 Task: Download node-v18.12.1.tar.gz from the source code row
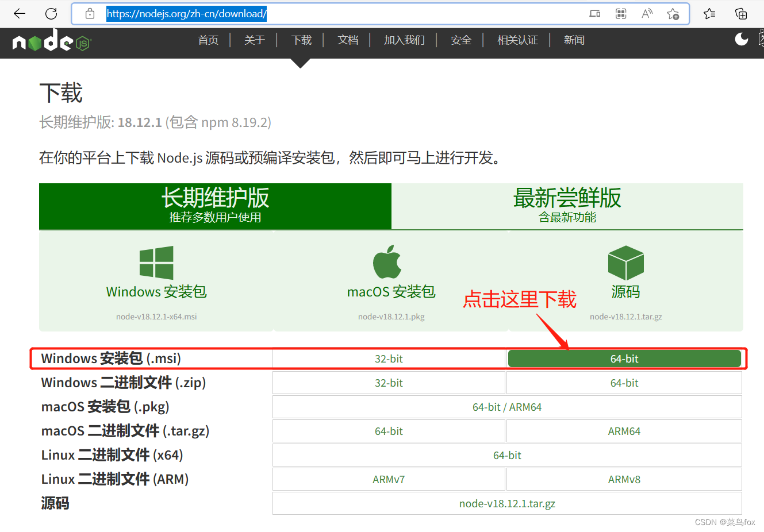coord(507,503)
